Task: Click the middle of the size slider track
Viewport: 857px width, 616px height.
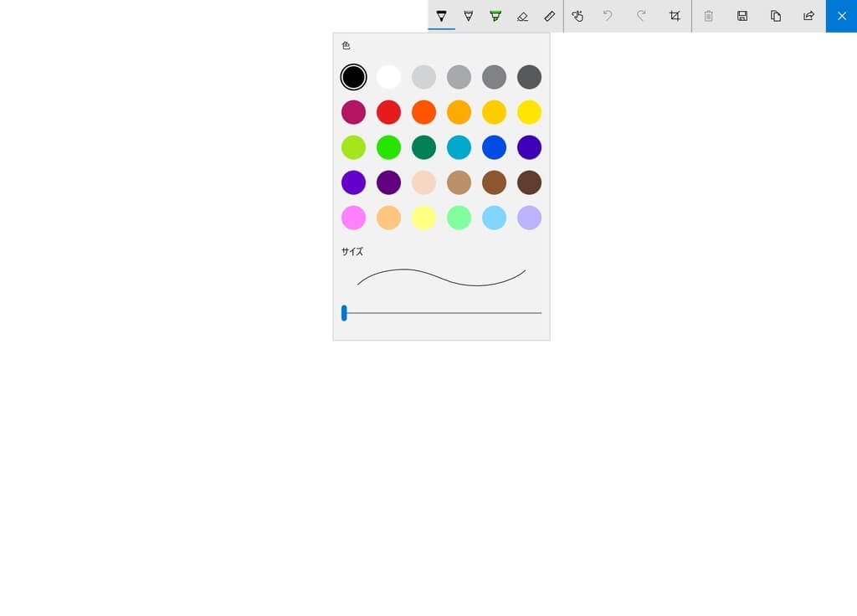Action: click(442, 313)
